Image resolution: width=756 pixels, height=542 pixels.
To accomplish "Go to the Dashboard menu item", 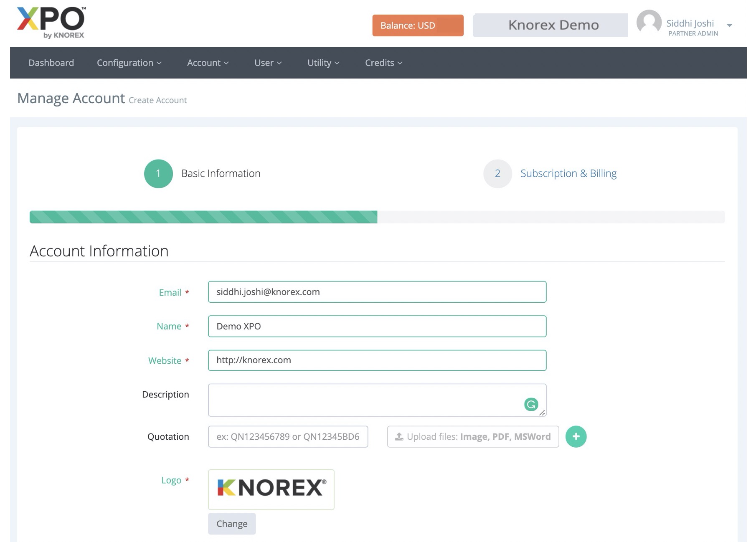I will [x=51, y=63].
